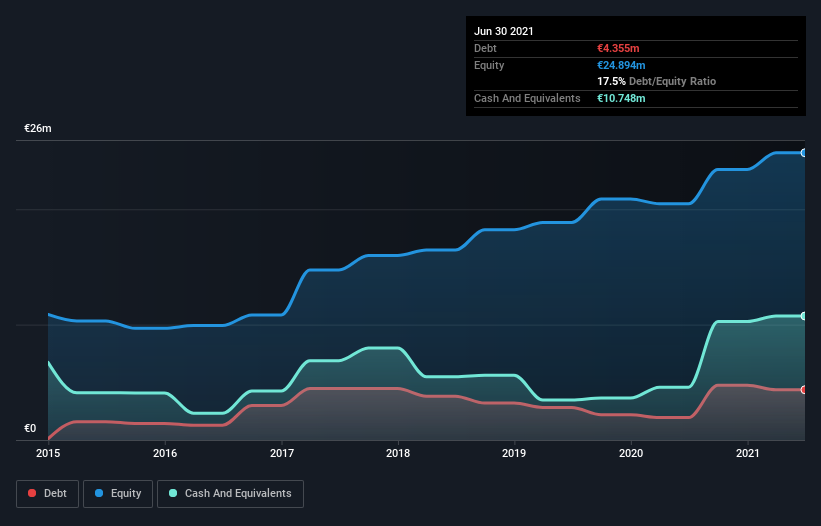The width and height of the screenshot is (821, 526).
Task: Click the 17.5% Debt/Equity Ratio text
Action: click(x=657, y=81)
